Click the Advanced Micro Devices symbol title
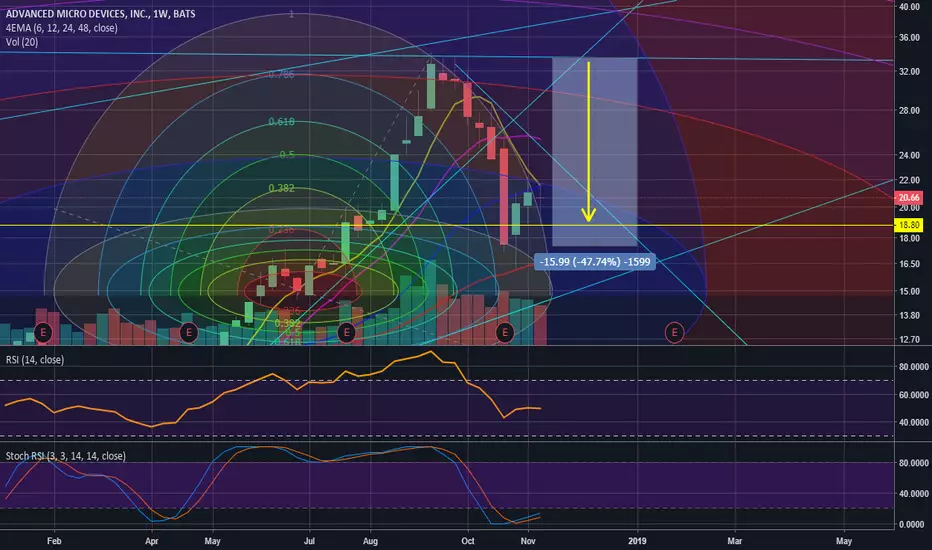The height and width of the screenshot is (550, 932). click(100, 14)
